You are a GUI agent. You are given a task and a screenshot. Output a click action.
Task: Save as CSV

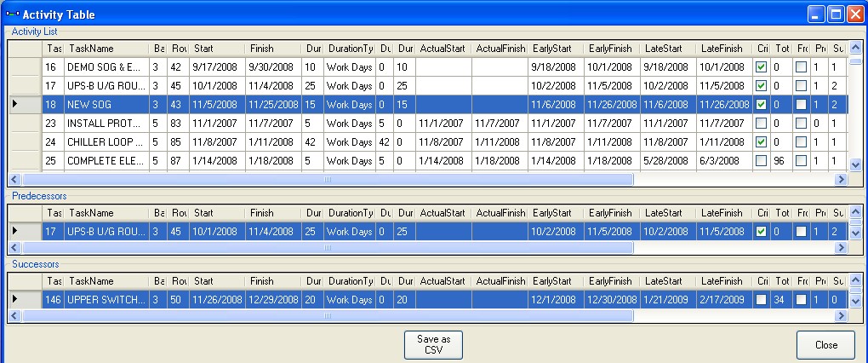(x=433, y=344)
